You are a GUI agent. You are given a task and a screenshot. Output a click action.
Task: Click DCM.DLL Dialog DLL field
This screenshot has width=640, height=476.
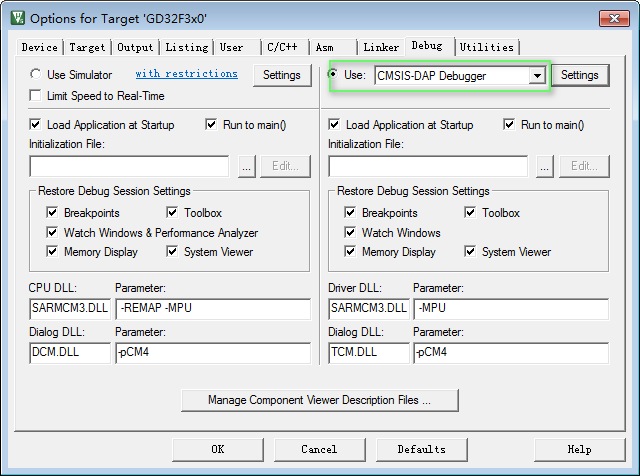tap(70, 353)
